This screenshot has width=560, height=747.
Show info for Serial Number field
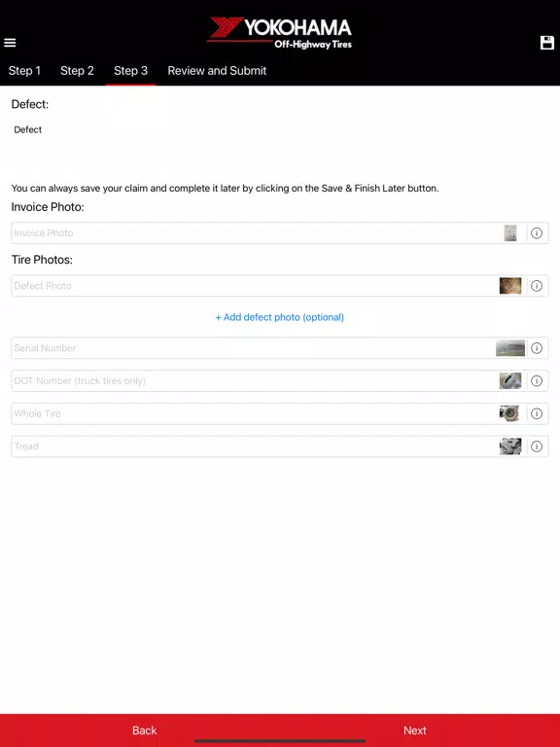click(x=537, y=348)
